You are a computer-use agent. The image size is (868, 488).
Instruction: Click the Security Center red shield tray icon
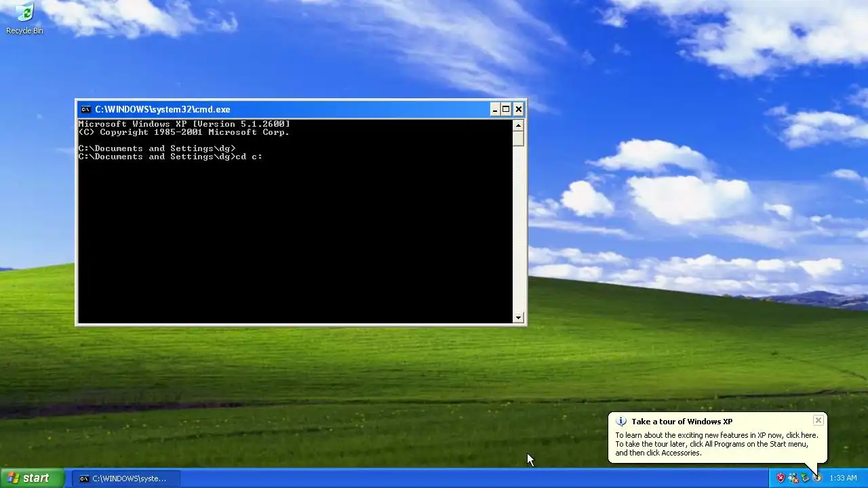(781, 478)
